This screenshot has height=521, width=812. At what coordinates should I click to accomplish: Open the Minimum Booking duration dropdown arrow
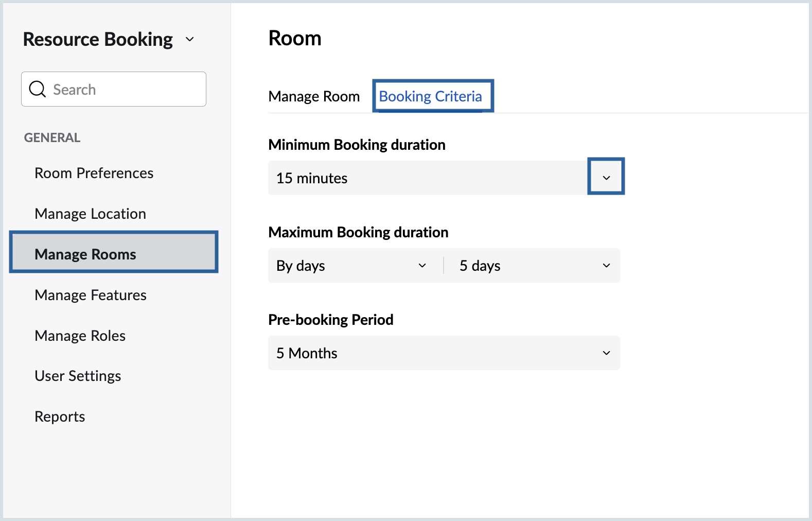pos(606,178)
